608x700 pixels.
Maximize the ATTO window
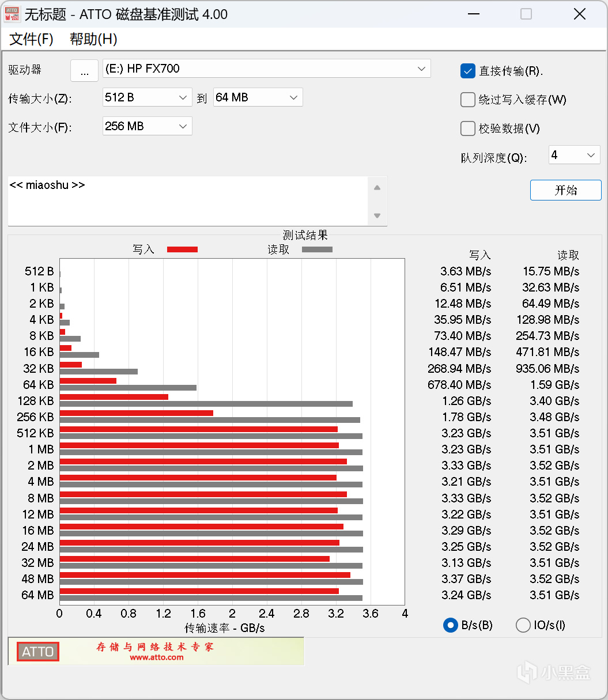tap(526, 14)
